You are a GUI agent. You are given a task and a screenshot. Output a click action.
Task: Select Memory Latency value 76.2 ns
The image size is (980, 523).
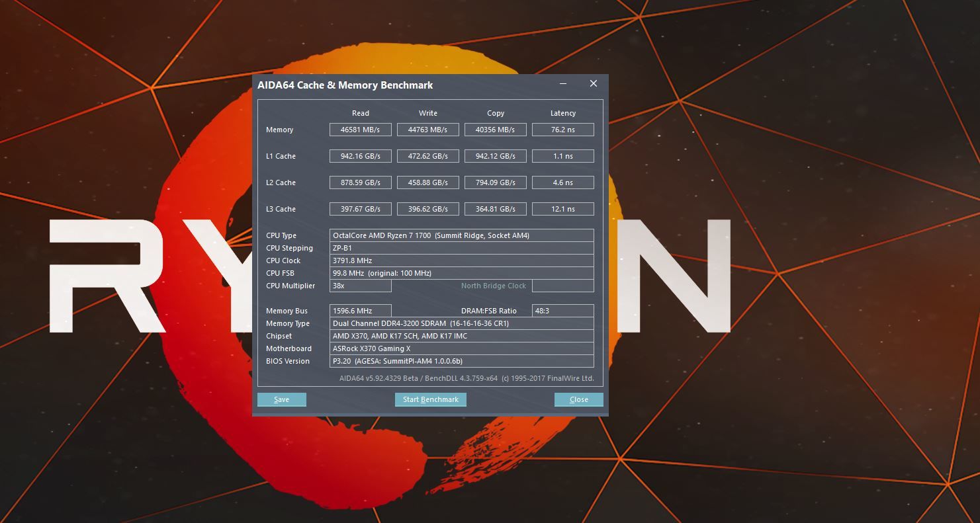[x=563, y=130]
